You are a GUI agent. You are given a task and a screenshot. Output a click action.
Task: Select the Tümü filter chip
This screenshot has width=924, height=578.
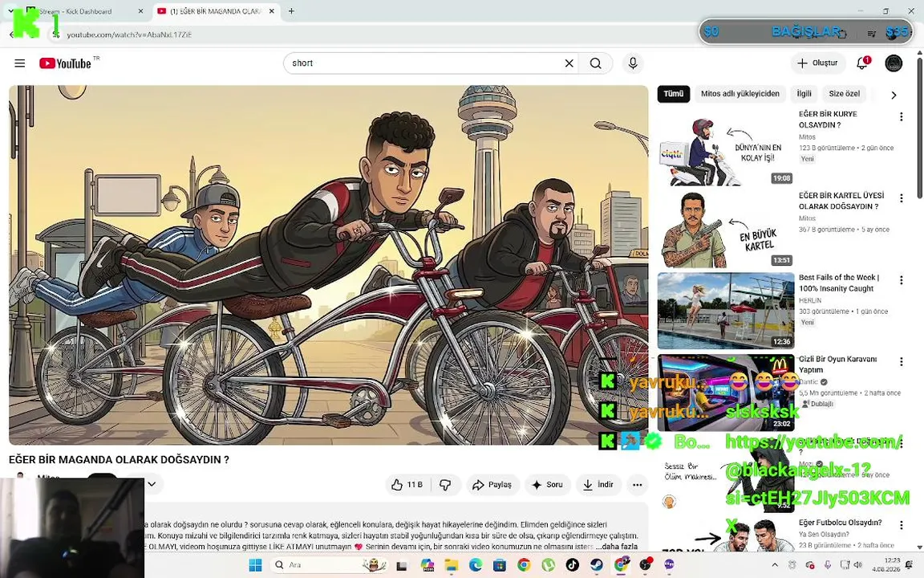[674, 94]
